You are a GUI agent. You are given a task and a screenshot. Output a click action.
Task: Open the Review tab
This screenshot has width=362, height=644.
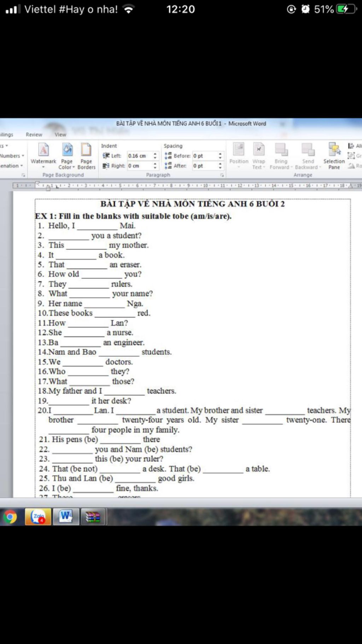(34, 134)
